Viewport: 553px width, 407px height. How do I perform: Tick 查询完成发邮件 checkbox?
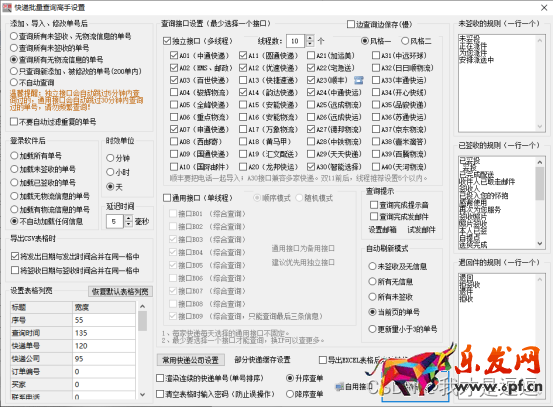[399, 216]
